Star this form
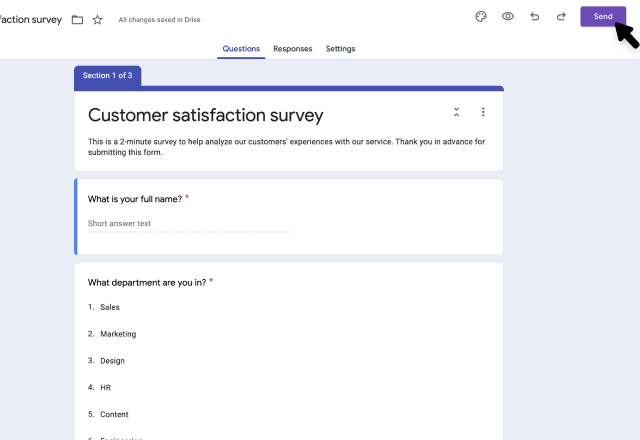Screen dimensions: 640x440 [x=97, y=20]
